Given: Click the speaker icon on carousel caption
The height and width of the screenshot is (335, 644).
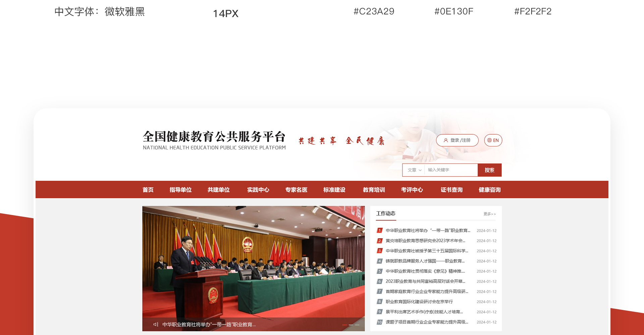Looking at the screenshot, I should click(156, 324).
